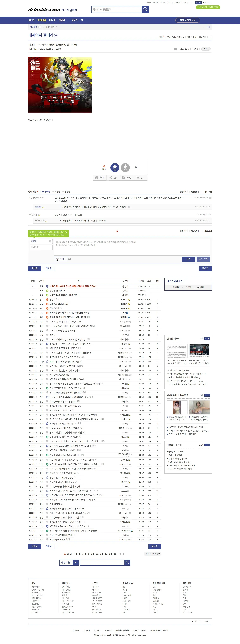240x644 pixels.
Task: Click the 전체글 button above the post list
Action: (x=35, y=269)
